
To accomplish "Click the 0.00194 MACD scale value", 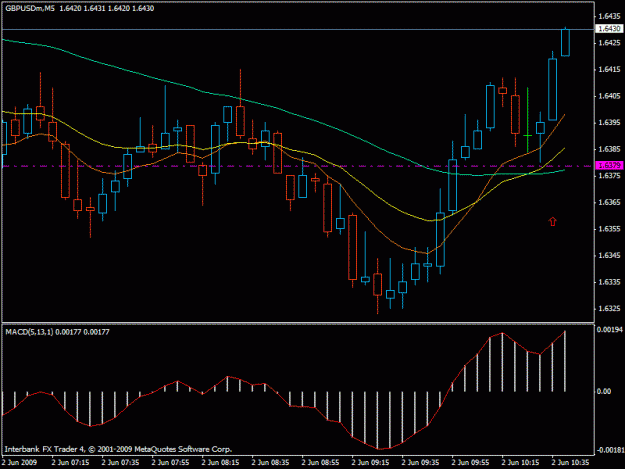I will pyautogui.click(x=609, y=330).
